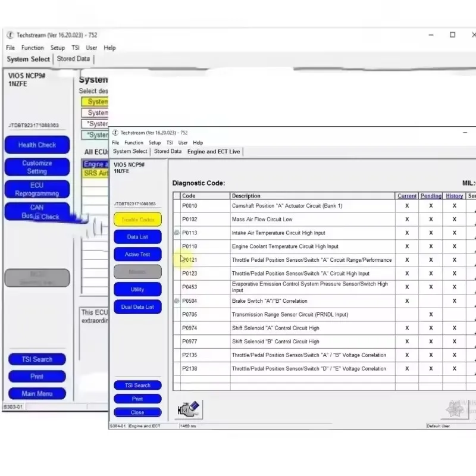Open ECU Reprogramming in back window
The image size is (476, 476).
point(37,189)
